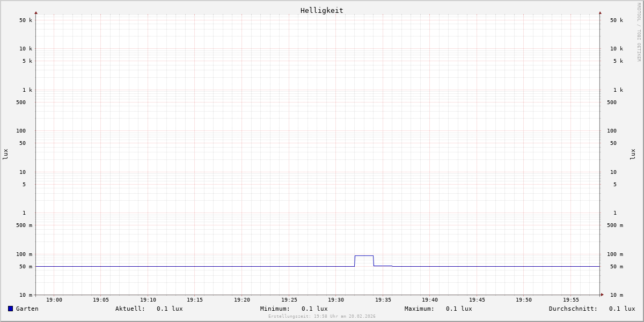Click the chart title Helligkeit

[x=322, y=10]
